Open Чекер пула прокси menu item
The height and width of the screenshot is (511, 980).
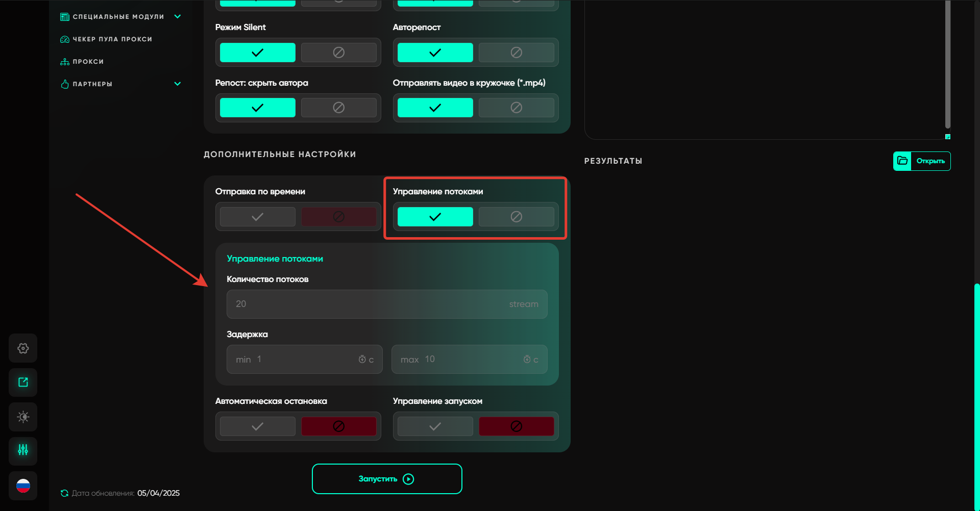pos(112,39)
